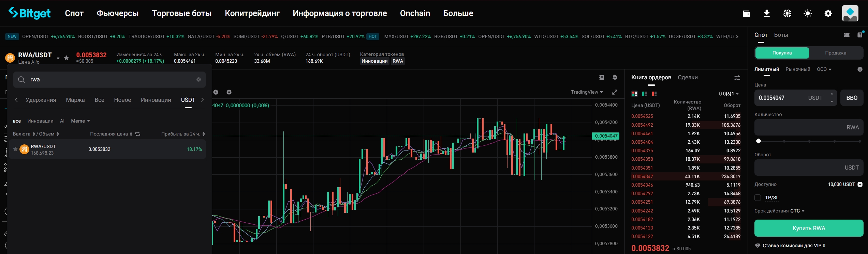Open order book settings sliders icon
Screen dimensions: 868x254
tap(737, 78)
